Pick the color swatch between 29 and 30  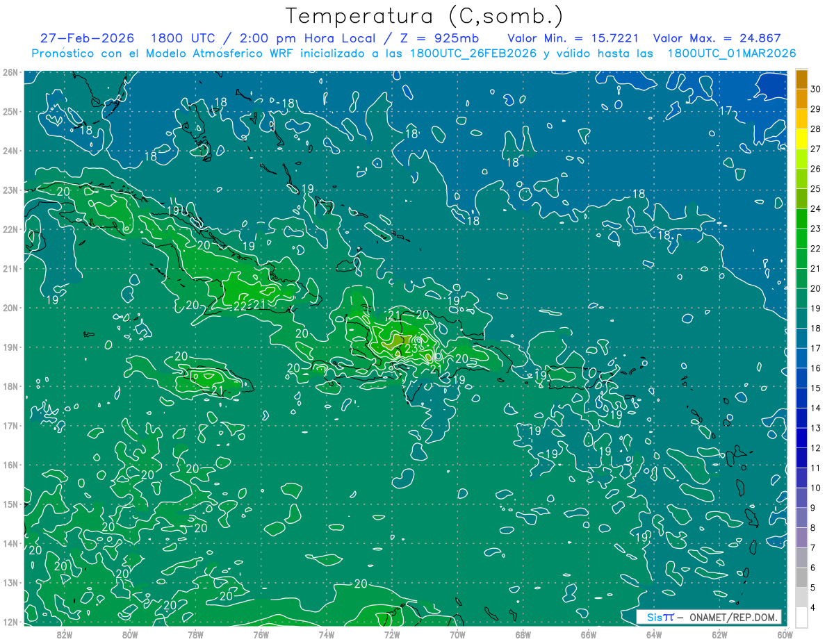pos(801,99)
